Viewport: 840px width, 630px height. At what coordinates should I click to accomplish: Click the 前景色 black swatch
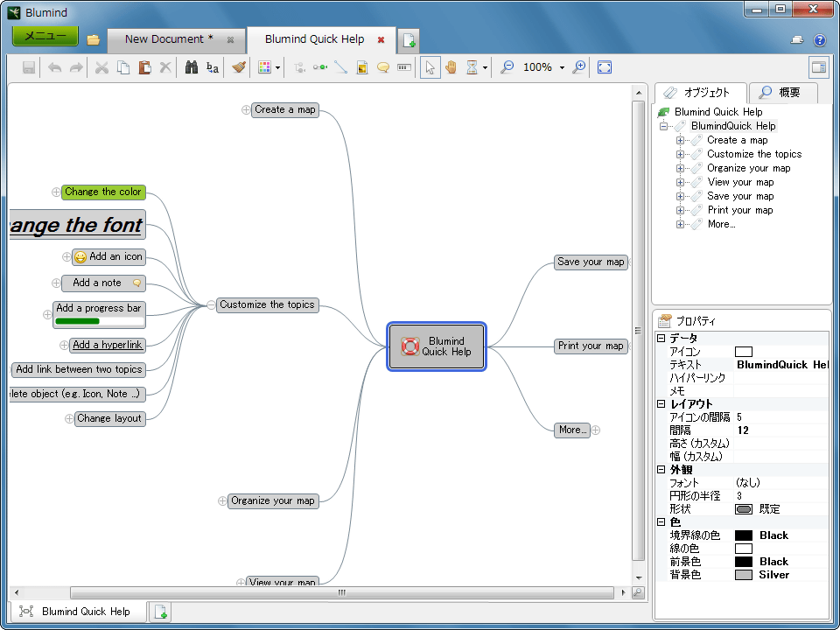pyautogui.click(x=744, y=562)
